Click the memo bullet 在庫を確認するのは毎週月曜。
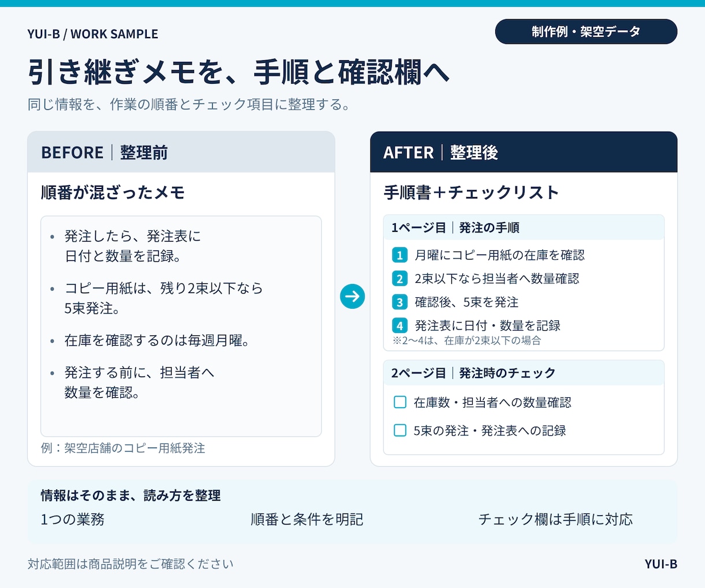This screenshot has height=588, width=705. [157, 341]
